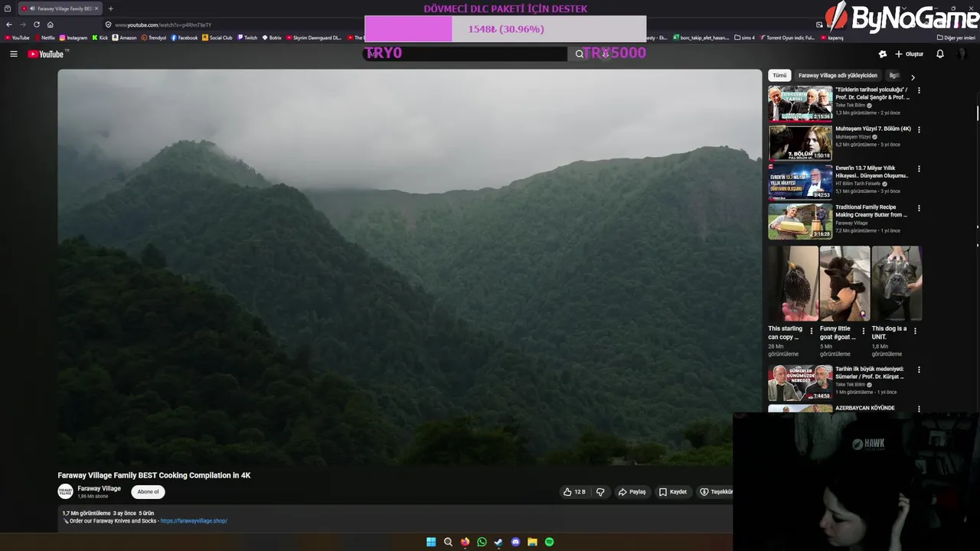
Task: Open the Faraway Village channel name
Action: click(99, 488)
